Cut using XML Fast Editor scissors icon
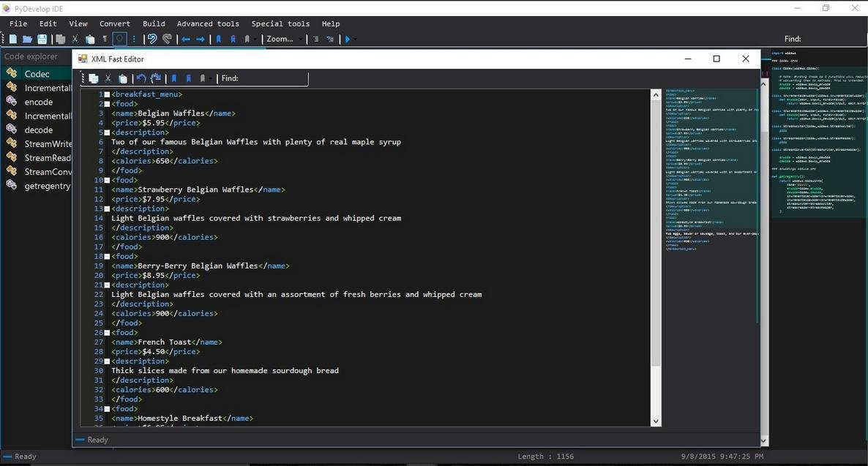 pyautogui.click(x=108, y=78)
